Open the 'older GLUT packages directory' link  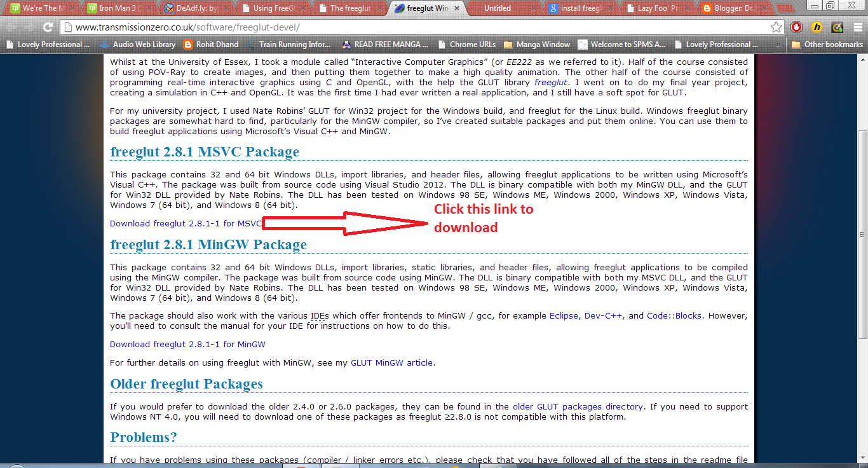click(578, 406)
